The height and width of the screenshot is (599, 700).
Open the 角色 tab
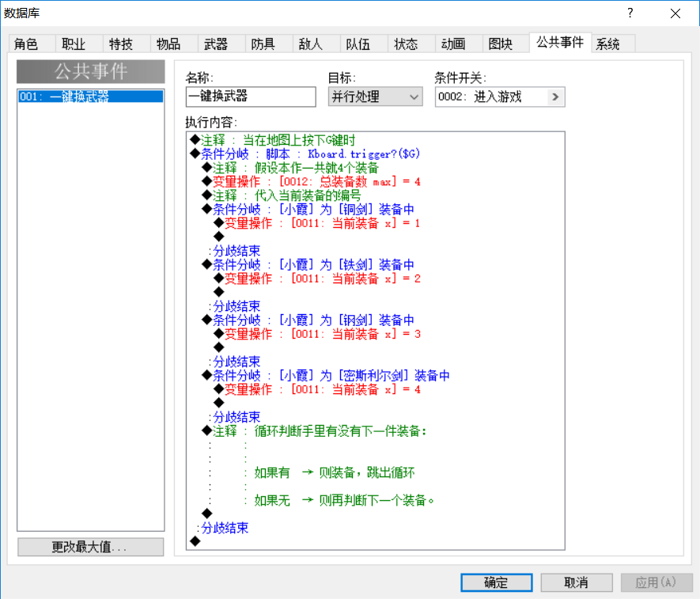pyautogui.click(x=32, y=44)
